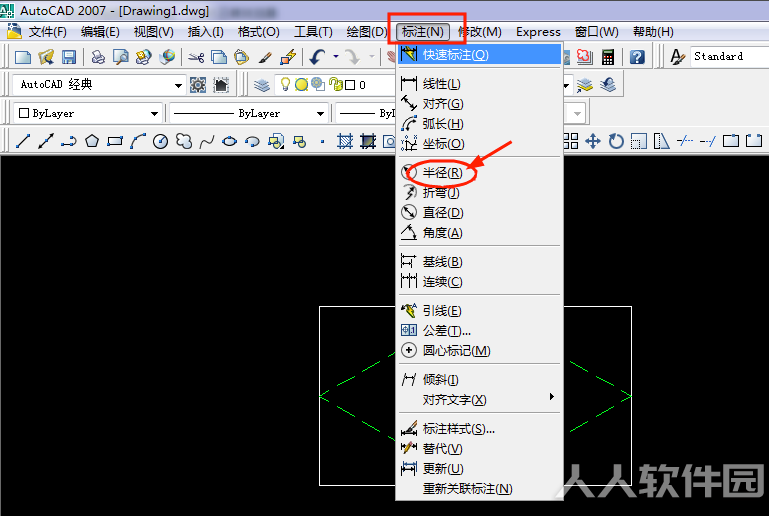Open the ByLayer linetype dropdown

point(321,114)
